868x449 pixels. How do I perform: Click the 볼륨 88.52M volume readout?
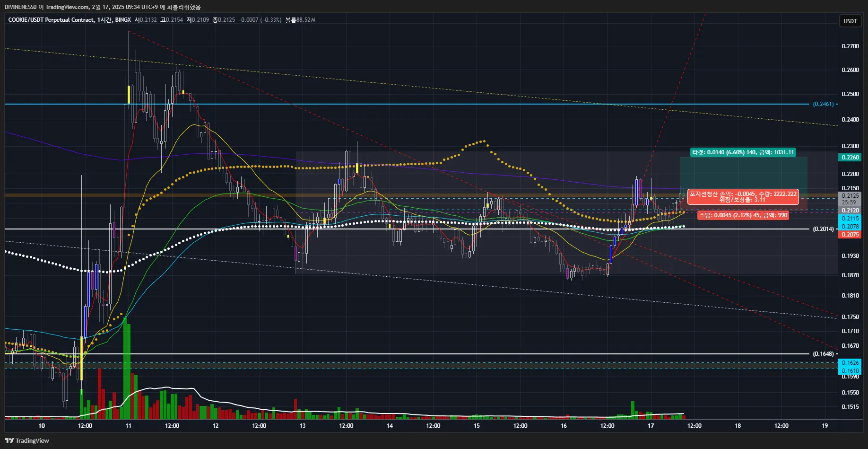[300, 20]
